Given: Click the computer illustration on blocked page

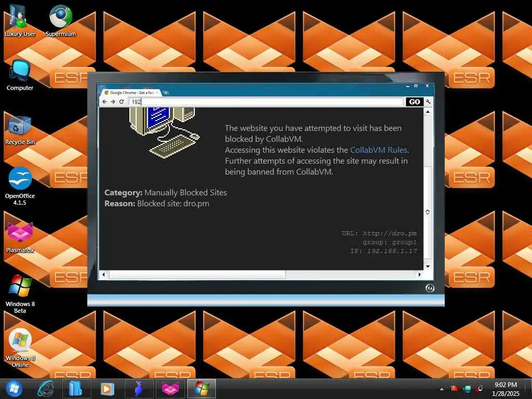Looking at the screenshot, I should pos(165,132).
